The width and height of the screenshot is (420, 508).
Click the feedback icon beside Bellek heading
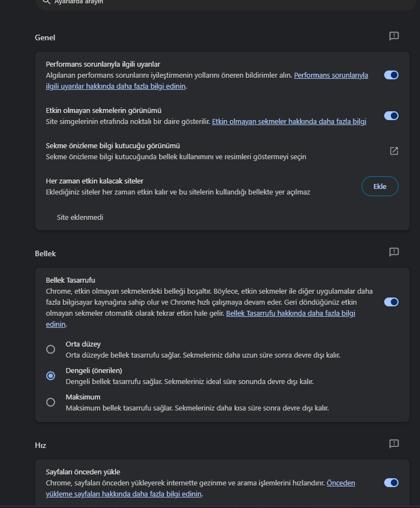pos(394,252)
